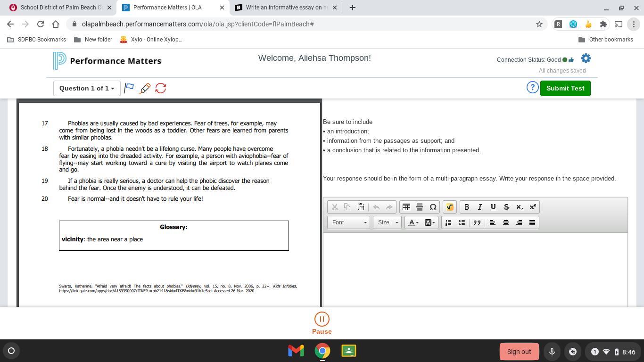This screenshot has width=644, height=362.
Task: Align text to the left
Action: tap(493, 222)
